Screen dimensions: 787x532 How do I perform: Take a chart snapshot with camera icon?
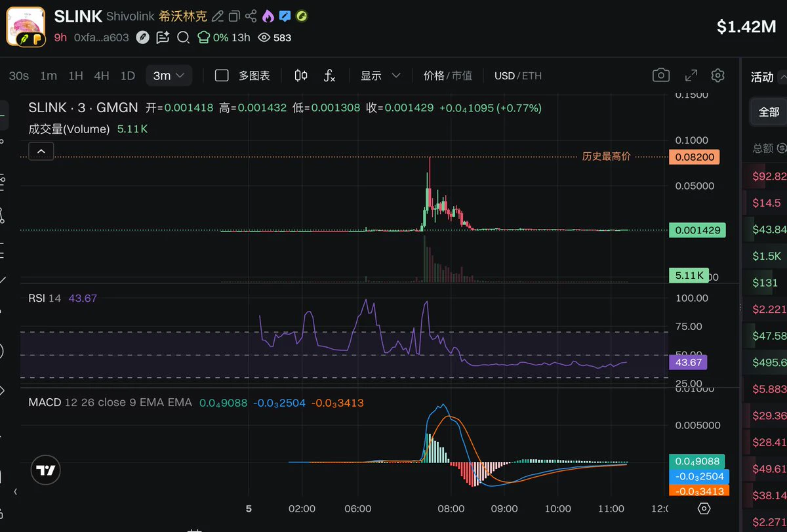tap(661, 75)
